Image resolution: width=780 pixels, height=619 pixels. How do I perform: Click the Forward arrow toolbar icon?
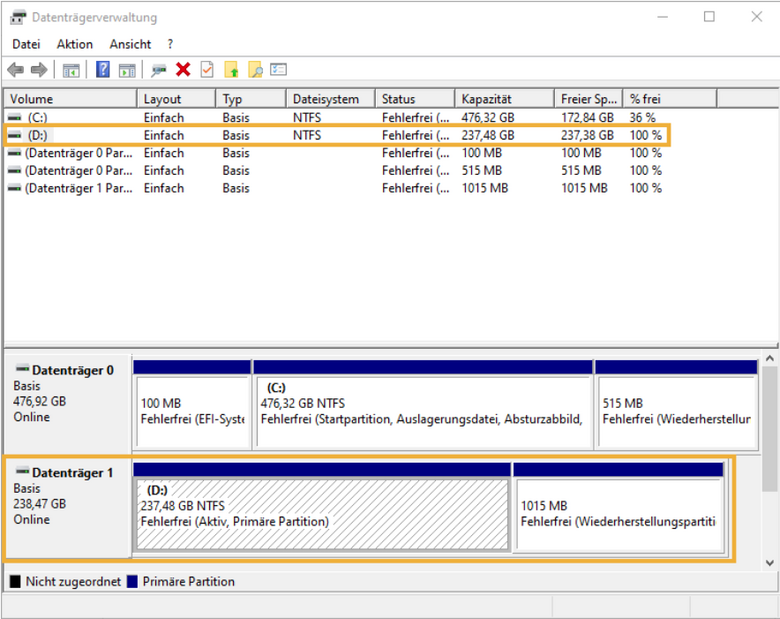coord(39,70)
